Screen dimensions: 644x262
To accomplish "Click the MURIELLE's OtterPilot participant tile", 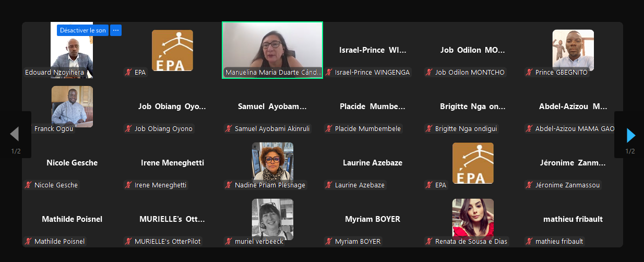I will 172,219.
